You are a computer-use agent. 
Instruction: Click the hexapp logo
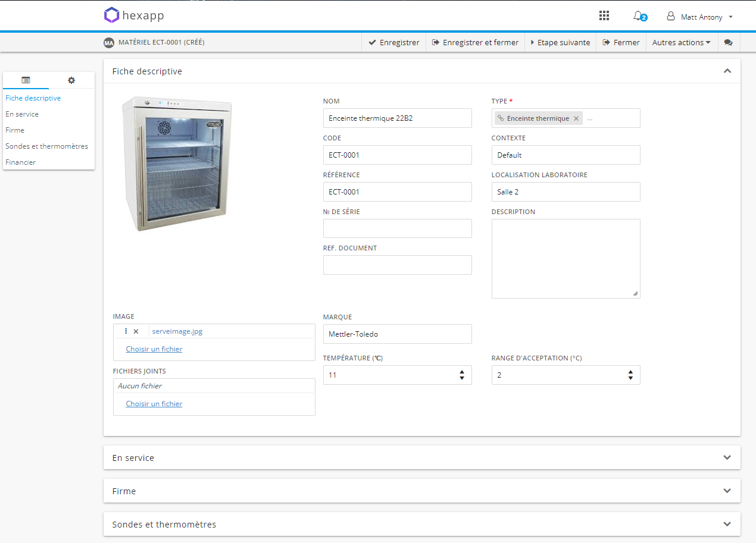(x=134, y=15)
